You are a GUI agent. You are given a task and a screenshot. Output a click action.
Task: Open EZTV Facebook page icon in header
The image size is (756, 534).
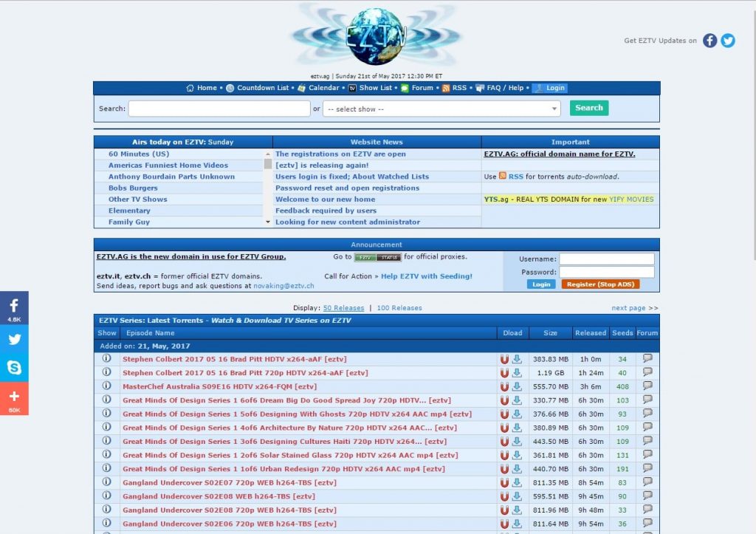(709, 41)
